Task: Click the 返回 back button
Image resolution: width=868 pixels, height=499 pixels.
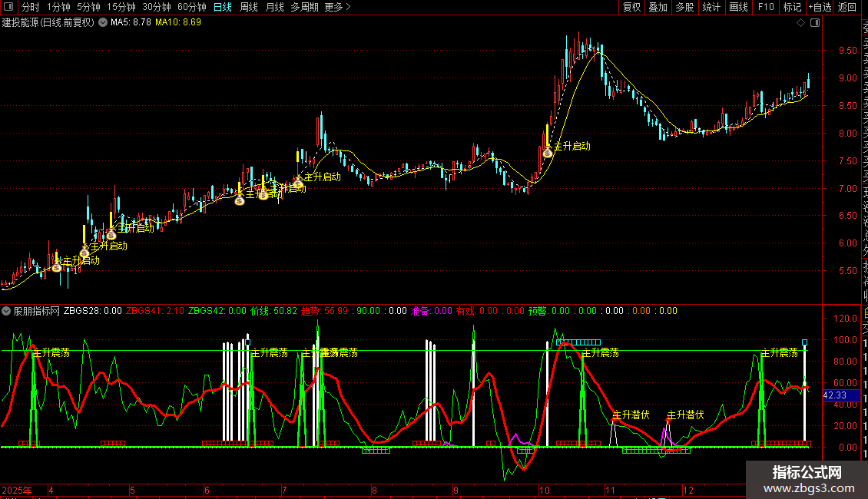Action: point(847,7)
